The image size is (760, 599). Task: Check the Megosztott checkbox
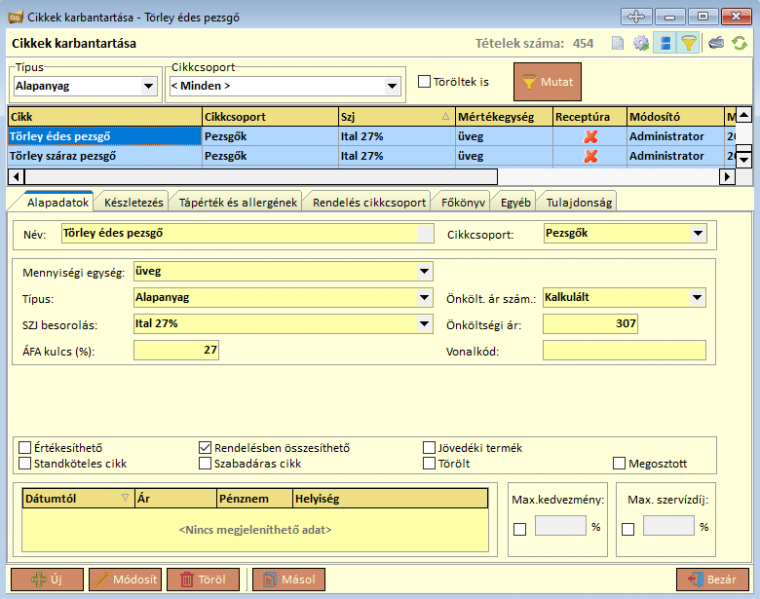point(619,463)
